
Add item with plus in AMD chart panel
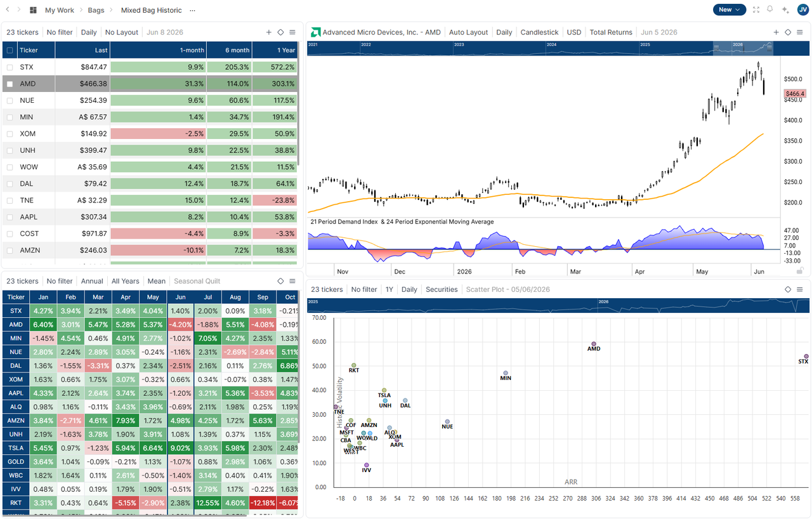[776, 32]
